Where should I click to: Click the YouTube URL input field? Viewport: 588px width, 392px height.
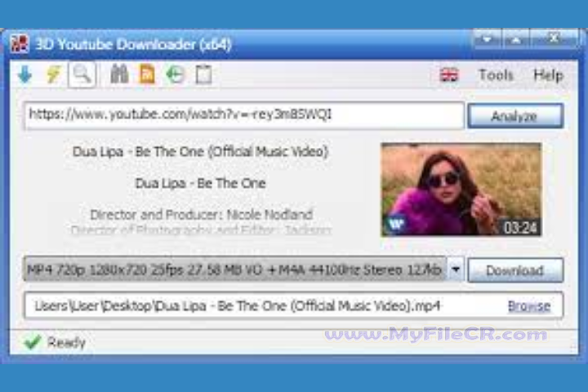coord(244,115)
